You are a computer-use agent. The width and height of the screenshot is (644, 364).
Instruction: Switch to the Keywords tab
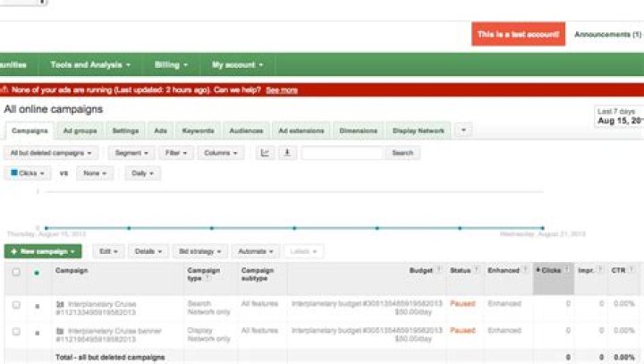[x=199, y=131]
